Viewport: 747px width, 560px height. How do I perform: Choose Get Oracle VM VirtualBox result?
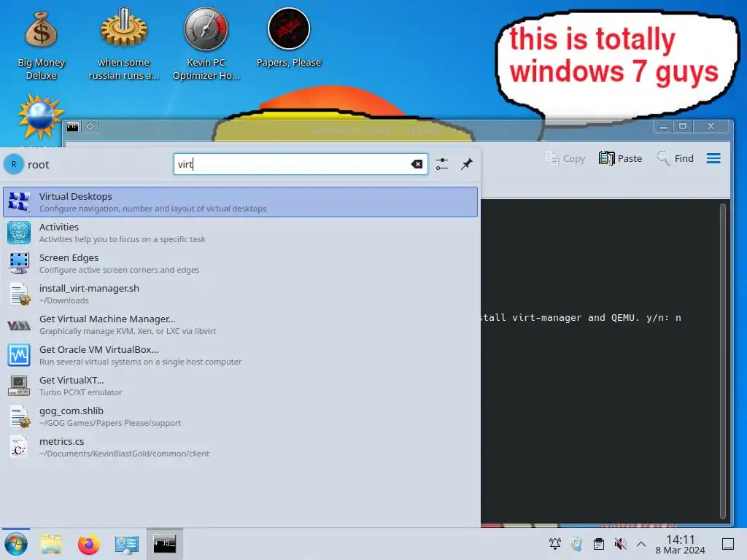[240, 355]
